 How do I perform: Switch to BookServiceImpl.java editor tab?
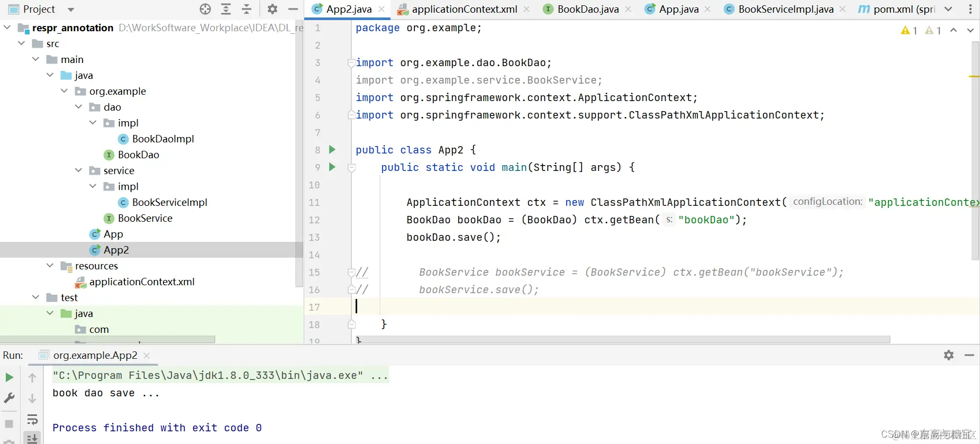785,9
